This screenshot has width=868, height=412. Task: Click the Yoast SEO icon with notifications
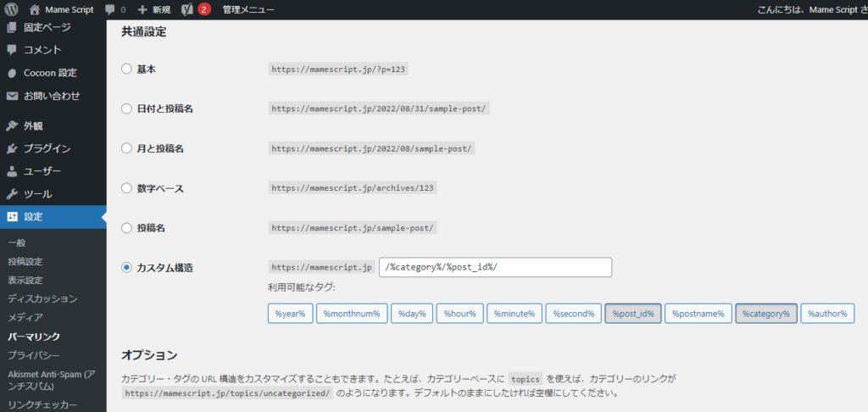tap(187, 9)
